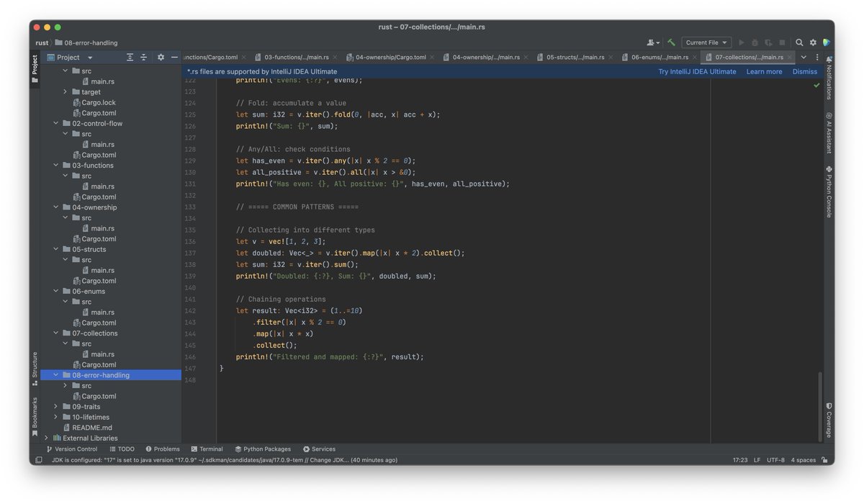Expand src under 08-error-handling
Viewport: 864px width, 504px height.
(66, 386)
